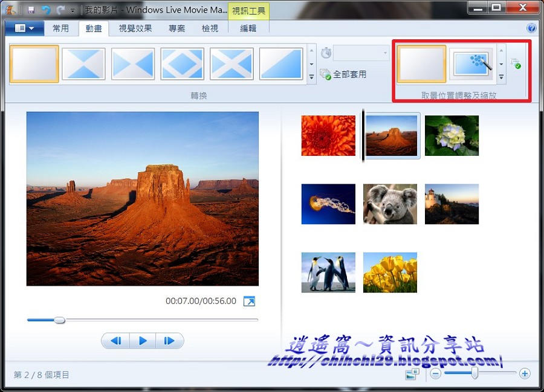This screenshot has width=544, height=392.
Task: Expand the pan and zoom gallery
Action: 501,77
